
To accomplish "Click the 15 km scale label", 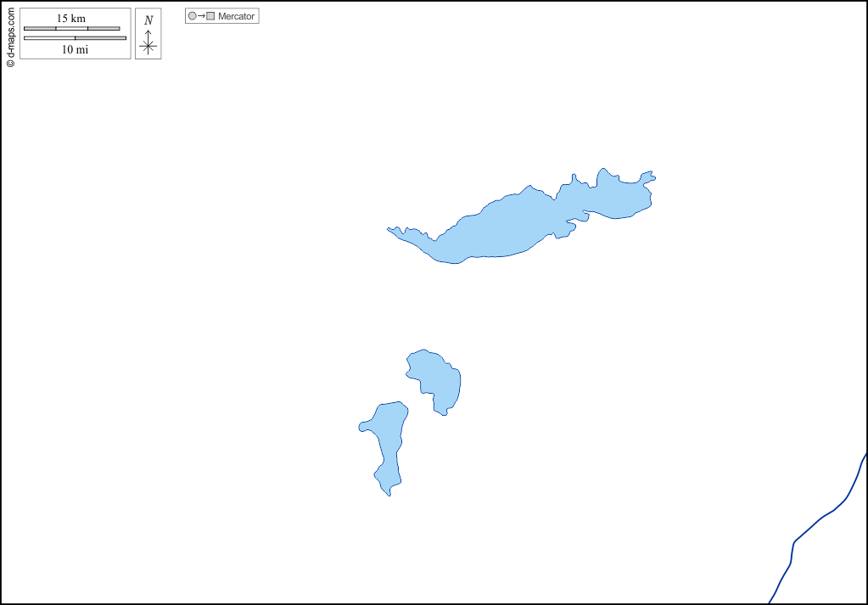I will click(71, 18).
